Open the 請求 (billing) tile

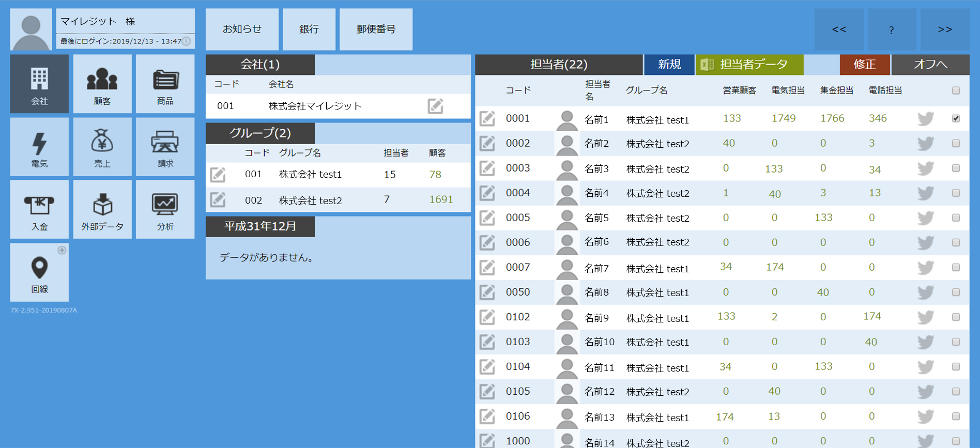[165, 147]
